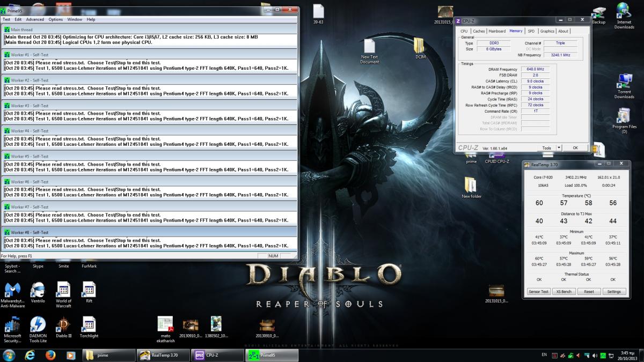Image resolution: width=644 pixels, height=362 pixels.
Task: Select the Program Files (D) shortcut
Action: [x=624, y=121]
